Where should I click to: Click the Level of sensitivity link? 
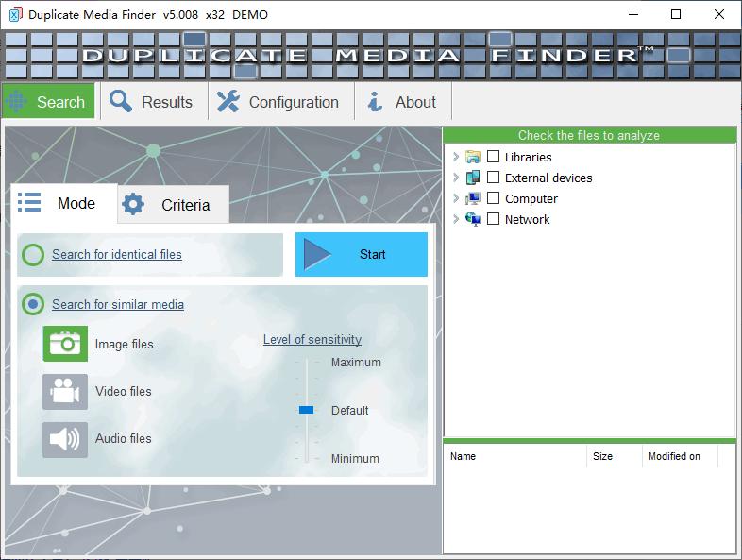(312, 339)
